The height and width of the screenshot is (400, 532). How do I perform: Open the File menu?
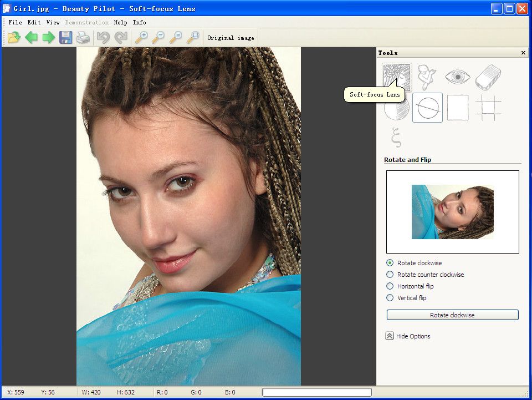pyautogui.click(x=15, y=23)
